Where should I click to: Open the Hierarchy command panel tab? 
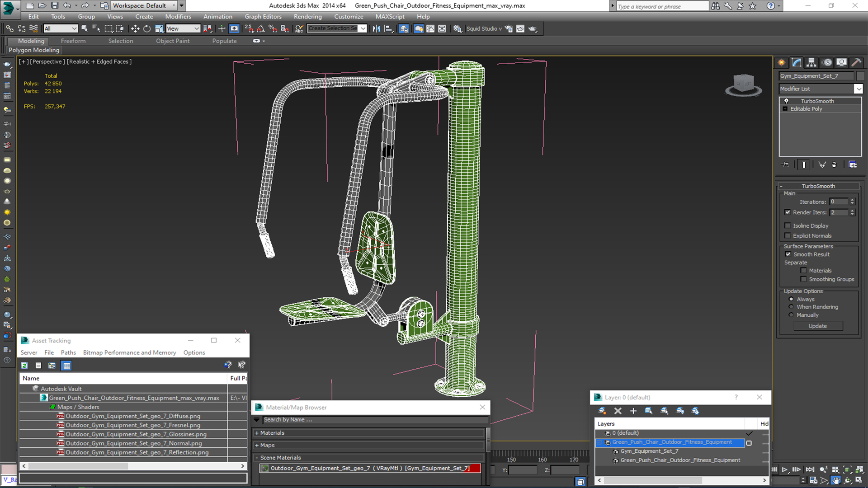811,62
